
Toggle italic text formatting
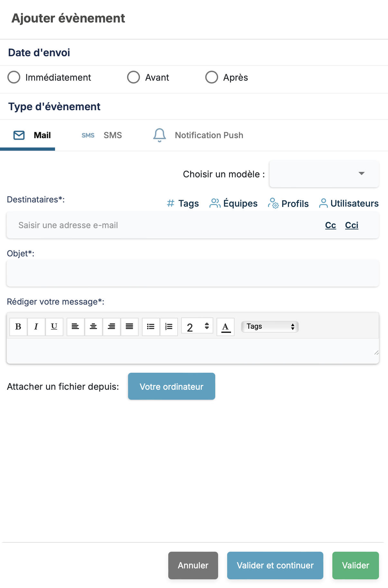pos(36,327)
